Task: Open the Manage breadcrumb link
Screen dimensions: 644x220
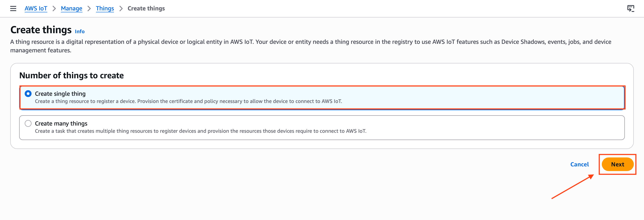Action: [72, 8]
